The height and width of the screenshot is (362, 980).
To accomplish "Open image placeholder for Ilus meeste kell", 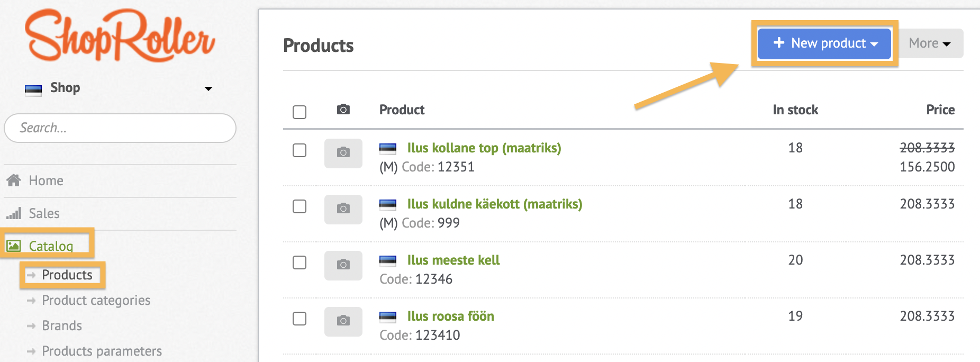I will coord(343,265).
